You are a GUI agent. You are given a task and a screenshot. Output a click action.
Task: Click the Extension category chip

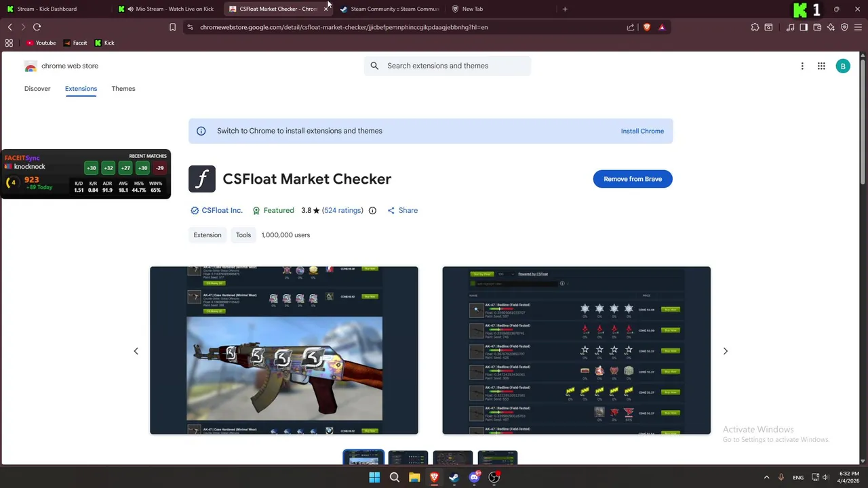click(208, 235)
